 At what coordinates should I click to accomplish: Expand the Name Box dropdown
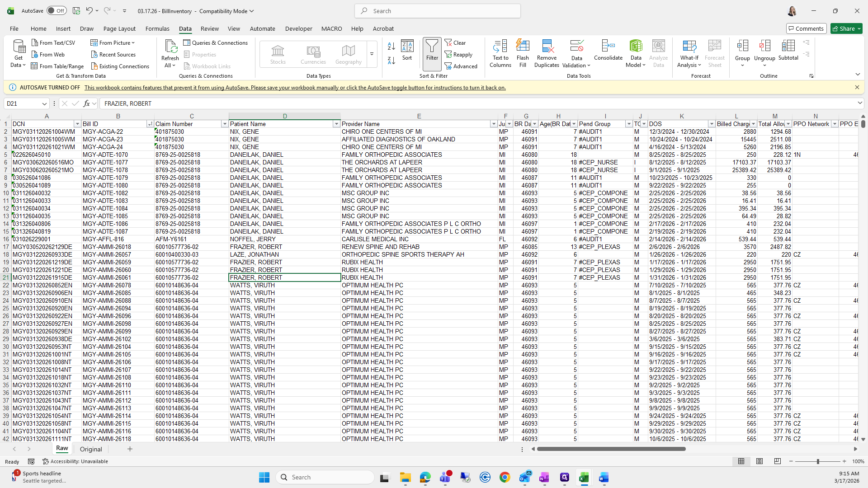tap(44, 103)
